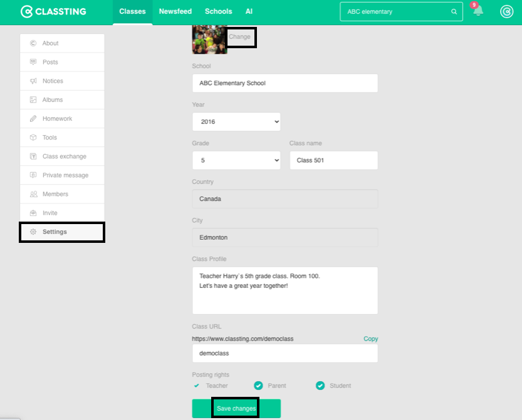Click the Notices megaphone icon

(33, 81)
